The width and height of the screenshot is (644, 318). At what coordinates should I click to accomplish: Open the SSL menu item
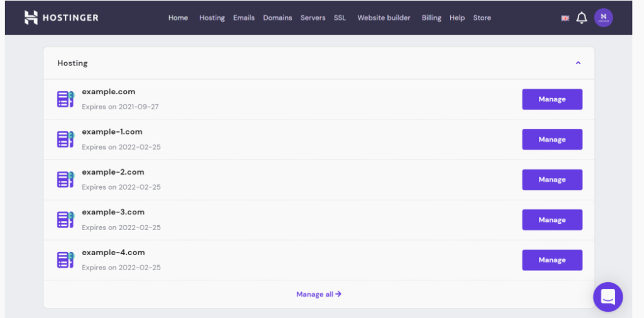(x=340, y=18)
